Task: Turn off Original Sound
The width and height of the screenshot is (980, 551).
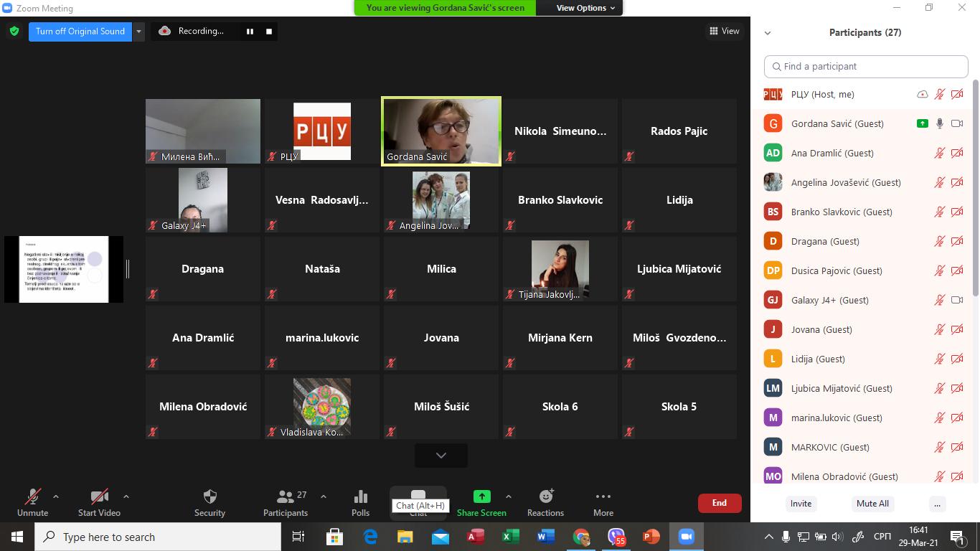Action: coord(80,32)
